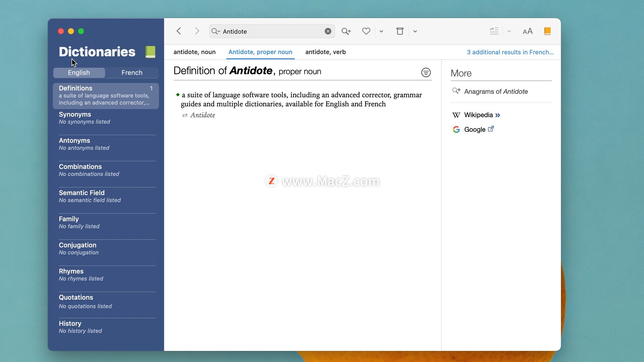The image size is (644, 362).
Task: Go back with the left arrow button
Action: (179, 31)
